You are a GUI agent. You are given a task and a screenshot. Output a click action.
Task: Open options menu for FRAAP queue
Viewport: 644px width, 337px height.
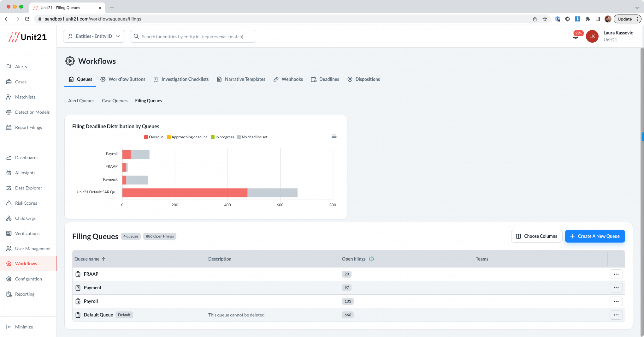tap(616, 274)
